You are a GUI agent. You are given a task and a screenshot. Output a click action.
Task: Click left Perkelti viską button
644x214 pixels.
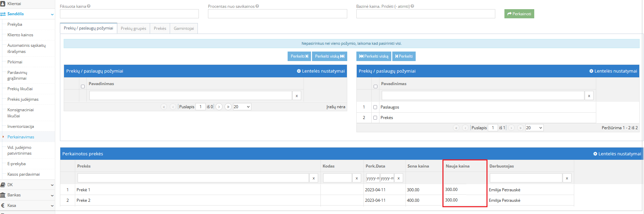[329, 56]
